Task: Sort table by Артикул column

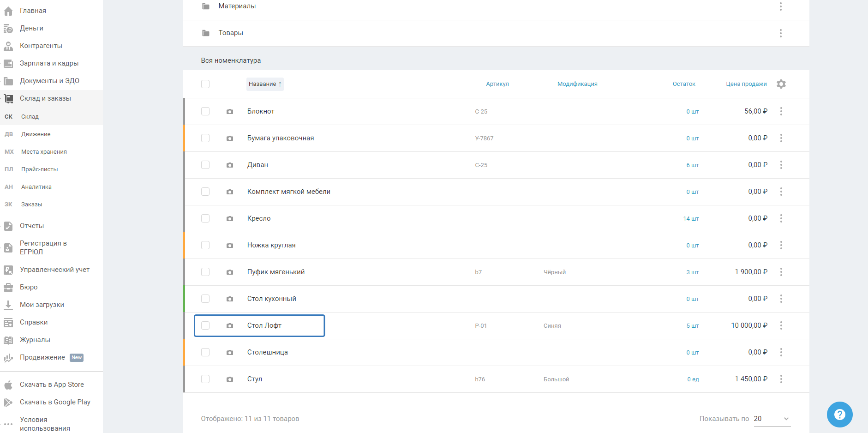Action: point(497,84)
